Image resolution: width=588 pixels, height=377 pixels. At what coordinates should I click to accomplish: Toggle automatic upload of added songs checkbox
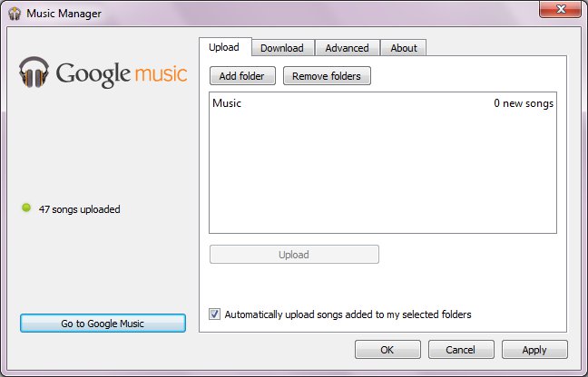(x=214, y=314)
